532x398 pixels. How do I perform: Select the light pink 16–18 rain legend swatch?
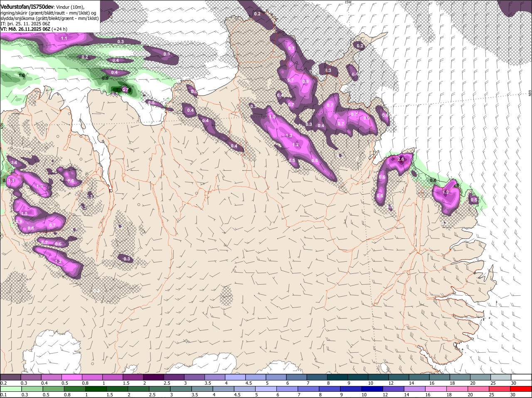[x=436, y=388]
